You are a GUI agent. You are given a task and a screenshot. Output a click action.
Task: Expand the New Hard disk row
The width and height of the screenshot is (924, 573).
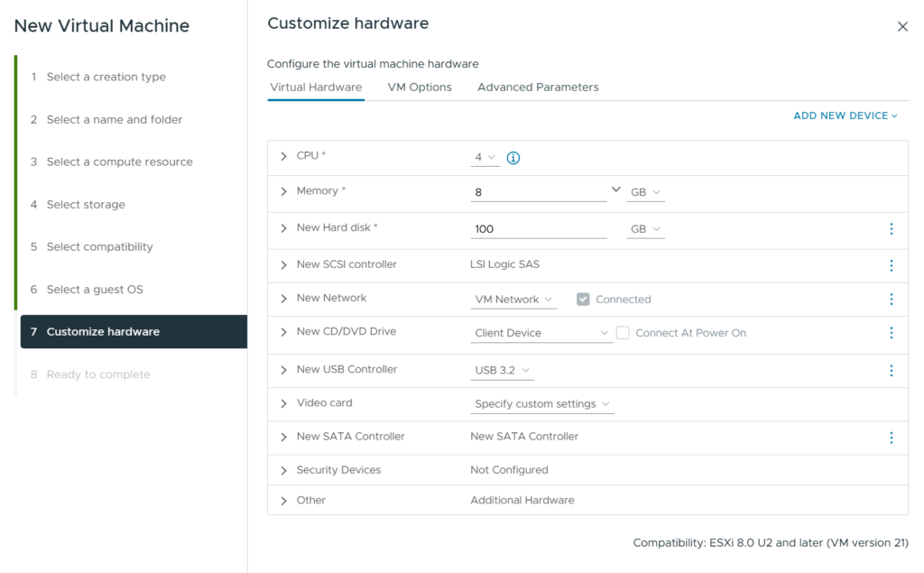[283, 228]
